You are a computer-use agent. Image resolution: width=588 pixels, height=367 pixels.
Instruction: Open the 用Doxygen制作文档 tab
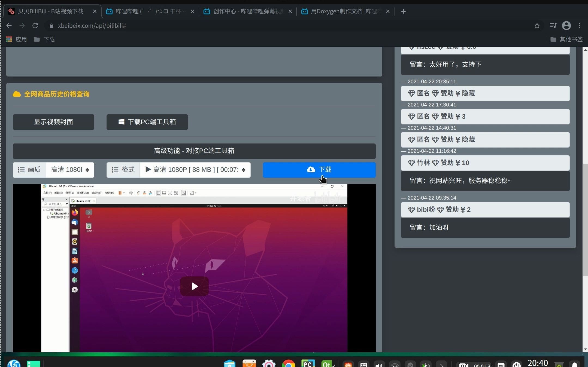tap(345, 11)
